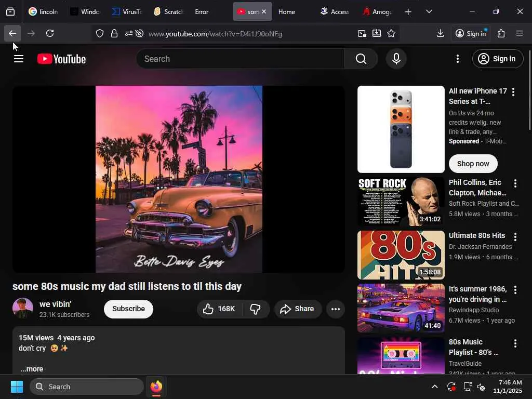Open options for It's summer 1986 video
This screenshot has height=399, width=532.
click(515, 290)
